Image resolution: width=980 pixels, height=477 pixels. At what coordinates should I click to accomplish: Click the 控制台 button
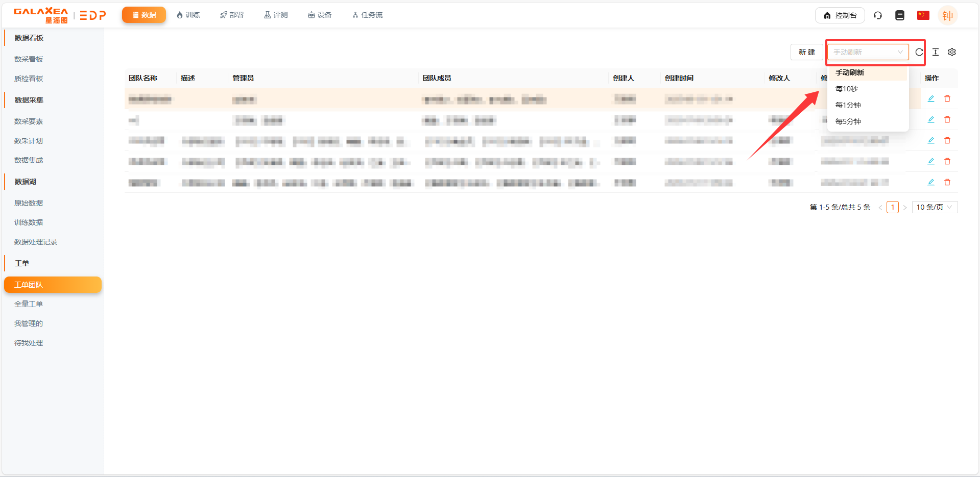[x=840, y=15]
